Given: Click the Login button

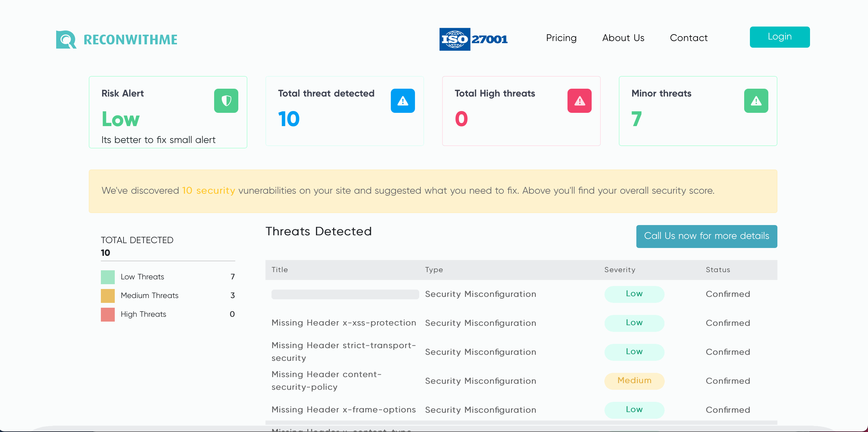Looking at the screenshot, I should 780,37.
